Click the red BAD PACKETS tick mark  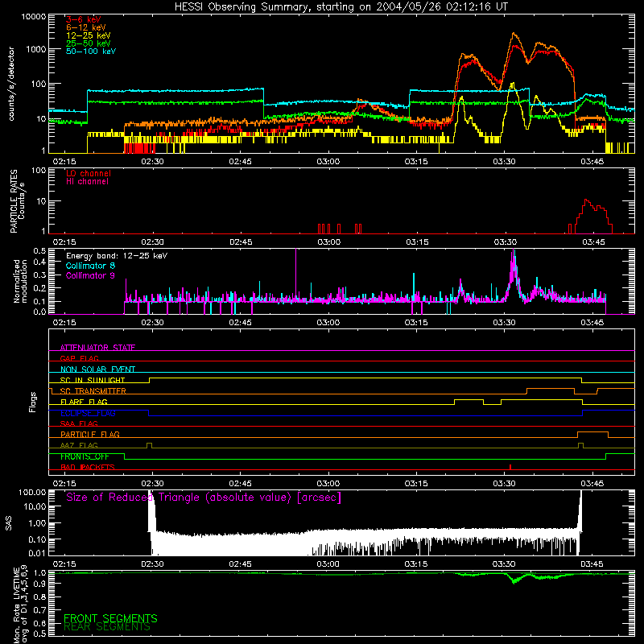coord(510,467)
